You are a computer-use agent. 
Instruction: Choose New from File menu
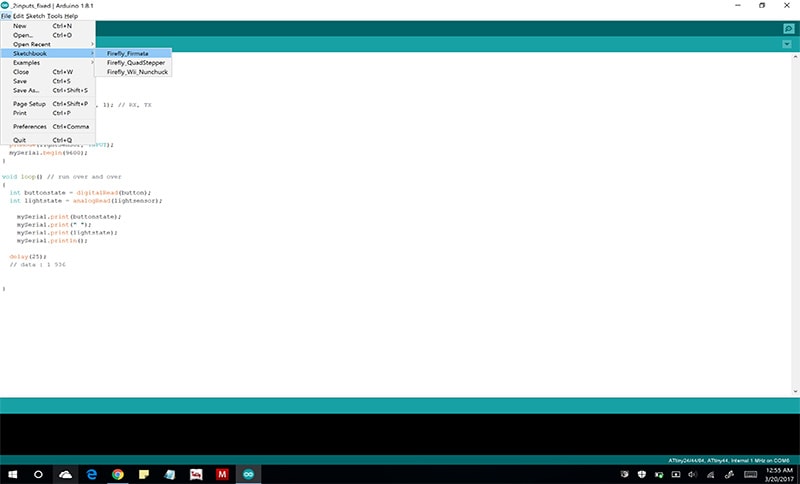click(48, 26)
